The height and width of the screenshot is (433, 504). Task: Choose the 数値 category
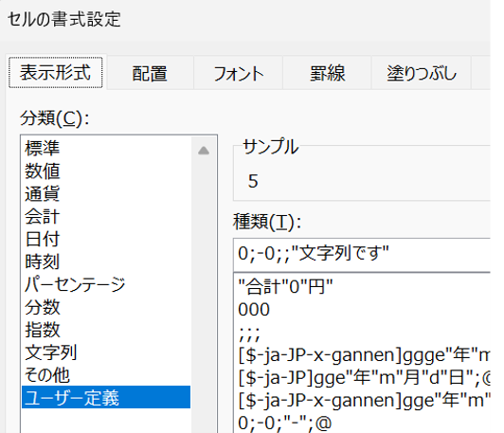tap(42, 171)
